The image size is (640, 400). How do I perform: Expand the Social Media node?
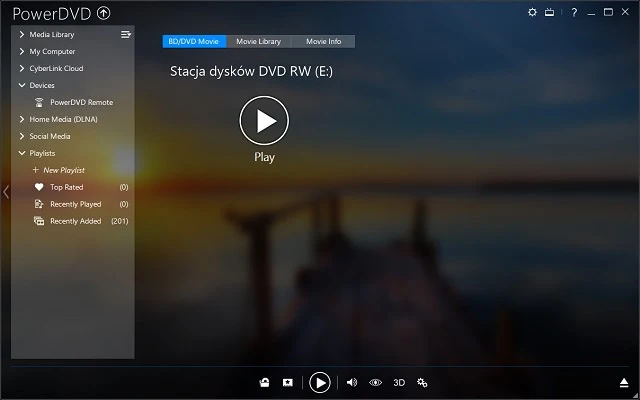tap(22, 136)
